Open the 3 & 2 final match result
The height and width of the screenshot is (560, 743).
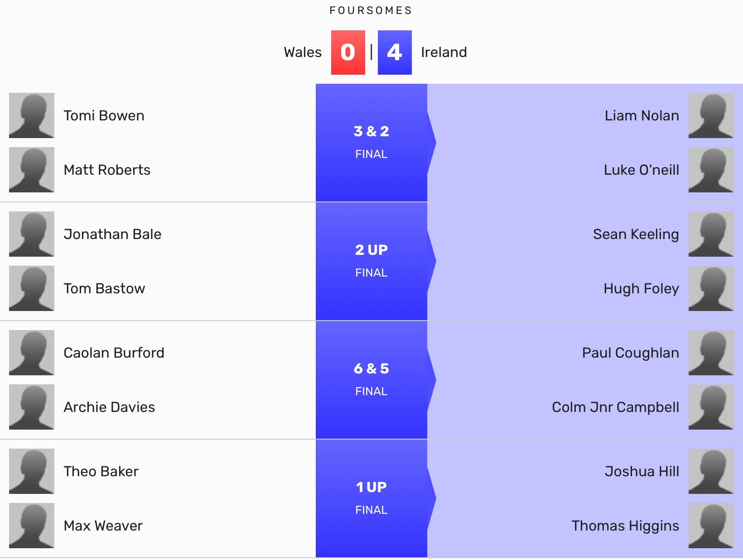coord(371,142)
